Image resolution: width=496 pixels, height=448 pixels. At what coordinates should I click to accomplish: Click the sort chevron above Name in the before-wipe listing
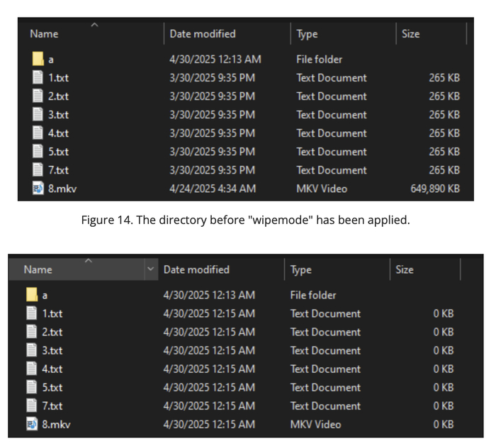coord(94,26)
